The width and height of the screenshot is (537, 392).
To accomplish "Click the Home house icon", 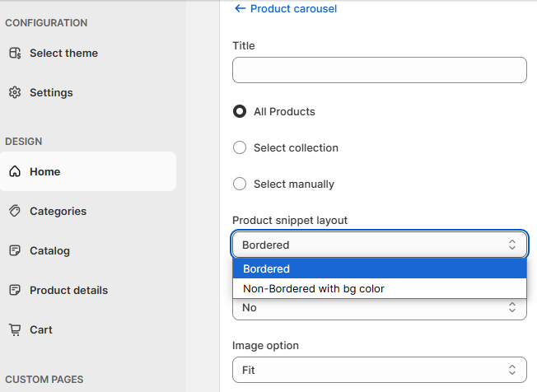I will pyautogui.click(x=15, y=171).
